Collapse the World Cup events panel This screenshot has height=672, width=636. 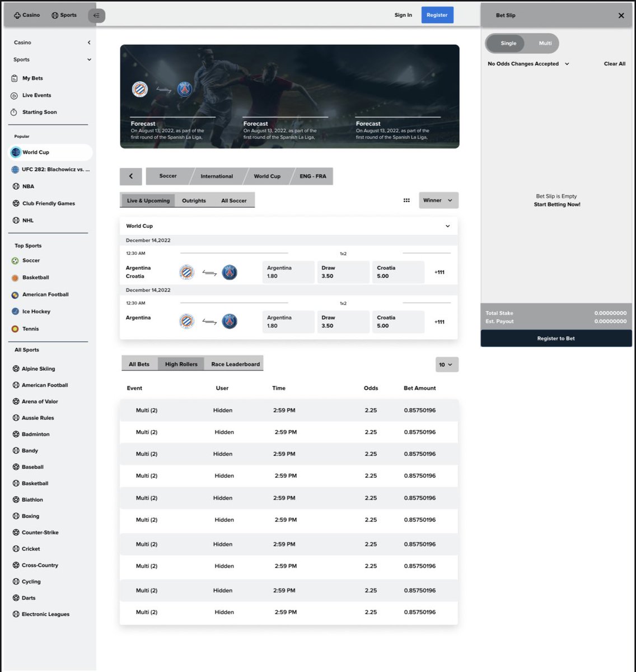tap(447, 226)
